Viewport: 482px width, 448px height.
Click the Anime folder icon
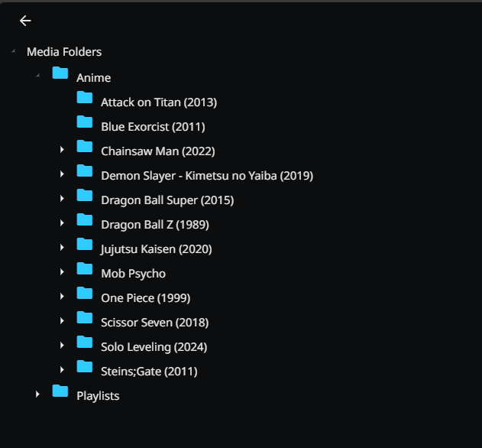click(60, 74)
